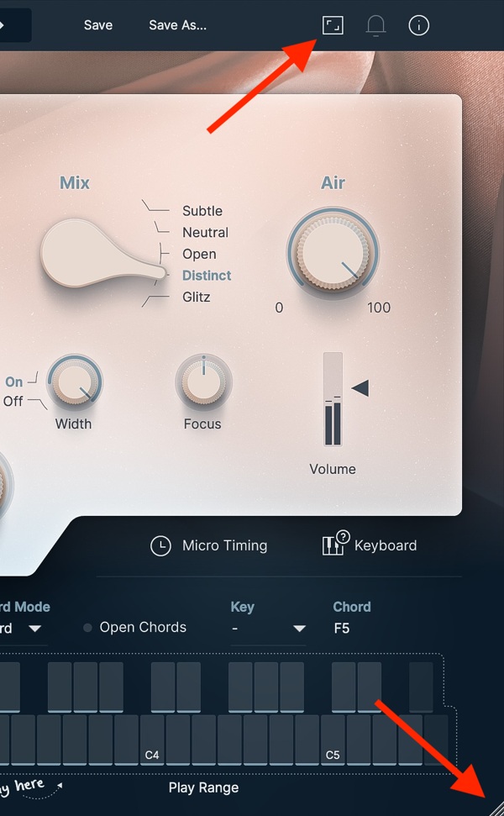Click the fullscreen resize icon in header
Viewport: 504px width, 816px height.
(333, 25)
